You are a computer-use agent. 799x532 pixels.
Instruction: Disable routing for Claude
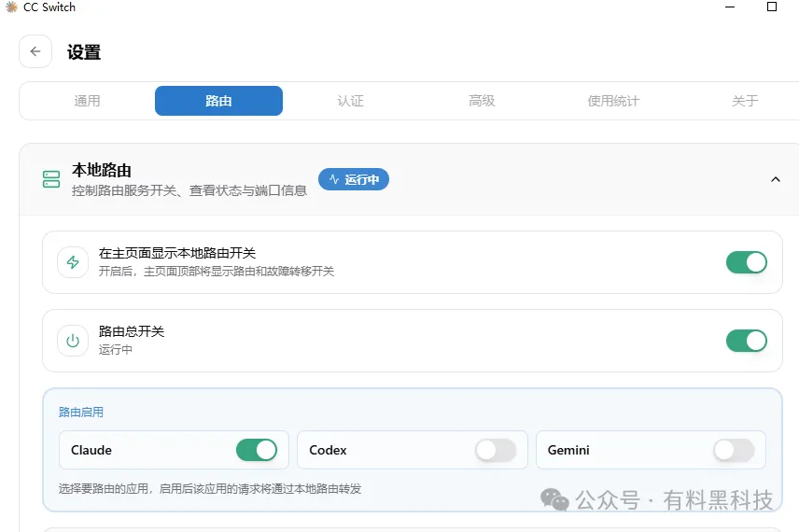(x=257, y=450)
